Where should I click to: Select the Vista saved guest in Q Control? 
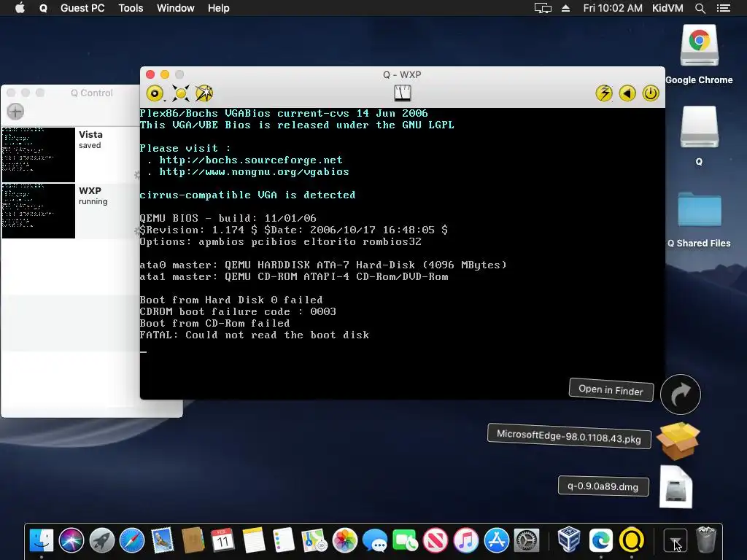click(71, 155)
